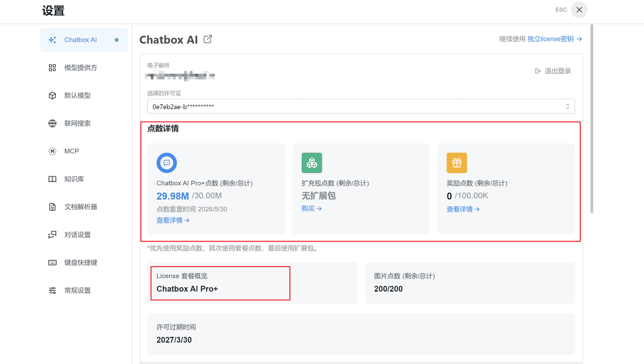Open the MCP settings tab

84,151
